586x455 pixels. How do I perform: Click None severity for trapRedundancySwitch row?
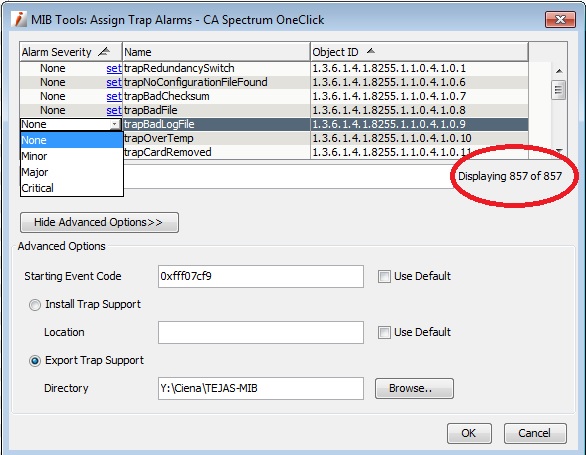(x=53, y=68)
